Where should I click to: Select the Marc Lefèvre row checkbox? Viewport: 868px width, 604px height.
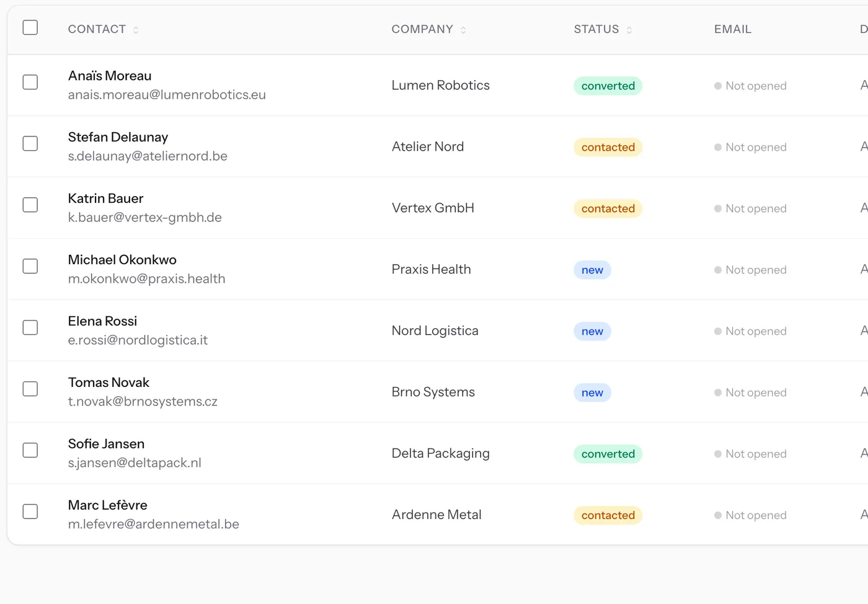pos(30,512)
